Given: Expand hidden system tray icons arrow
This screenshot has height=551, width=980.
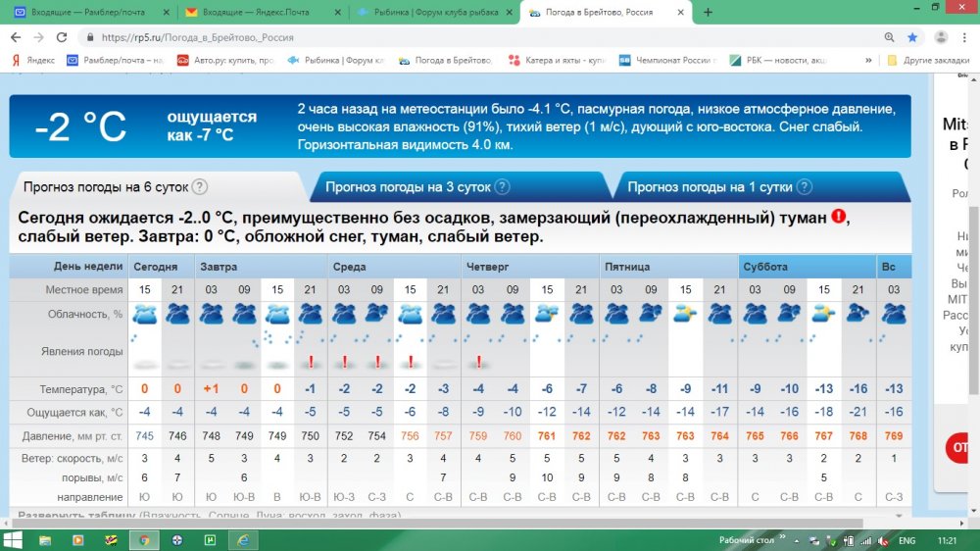Looking at the screenshot, I should pyautogui.click(x=795, y=539).
